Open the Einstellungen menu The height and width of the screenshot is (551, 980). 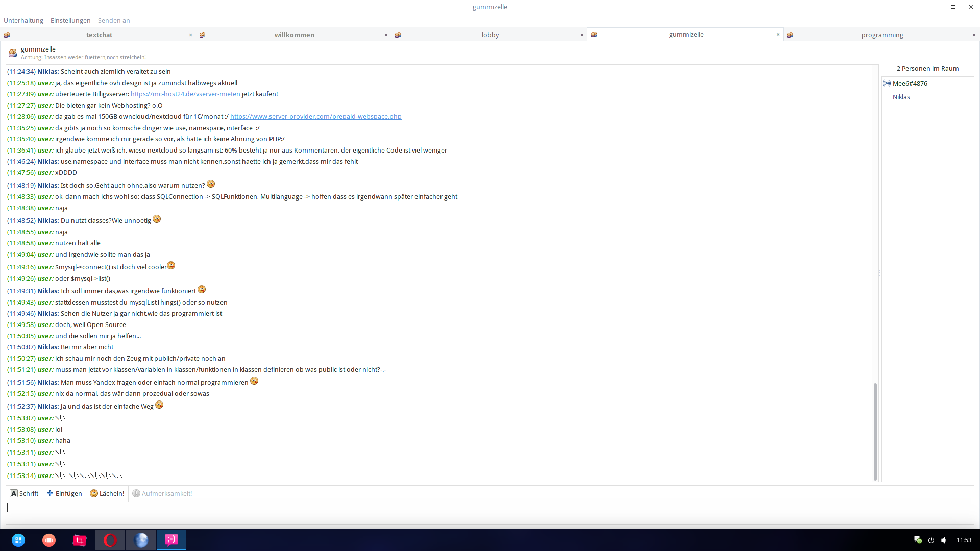point(70,20)
